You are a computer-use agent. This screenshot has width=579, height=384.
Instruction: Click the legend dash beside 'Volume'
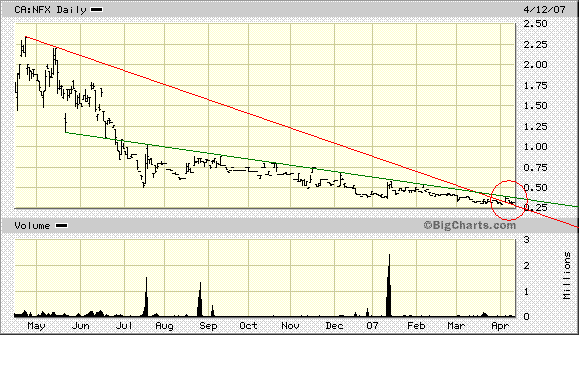click(x=61, y=226)
